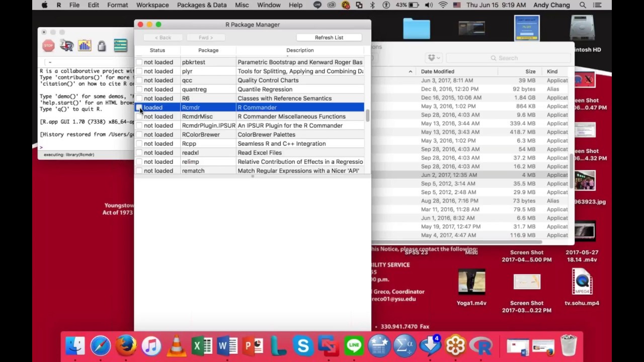This screenshot has height=362, width=644.
Task: Click the Fwd button in Package Manager
Action: (206, 37)
